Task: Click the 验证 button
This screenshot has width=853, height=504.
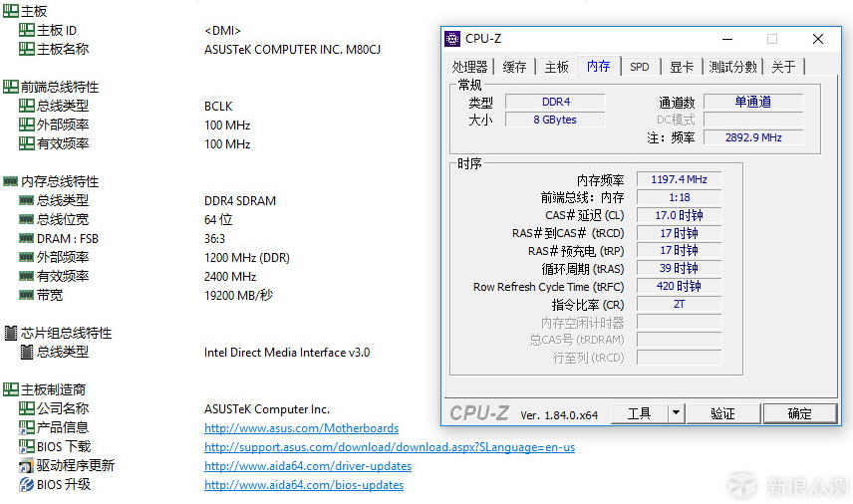Action: pyautogui.click(x=723, y=413)
